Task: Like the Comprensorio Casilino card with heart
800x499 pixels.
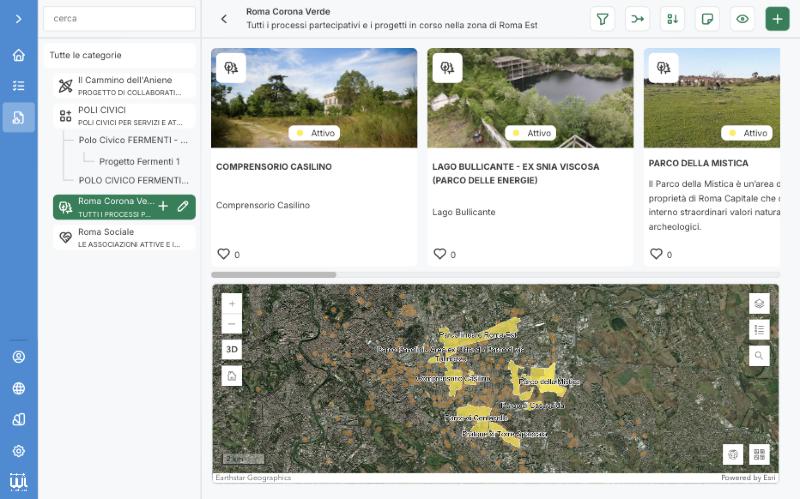Action: [223, 254]
